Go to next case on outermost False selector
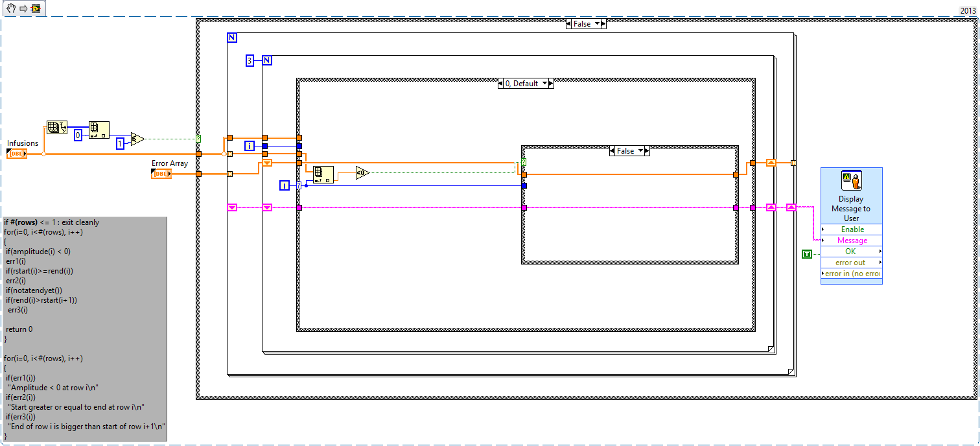The image size is (980, 446). (x=603, y=24)
